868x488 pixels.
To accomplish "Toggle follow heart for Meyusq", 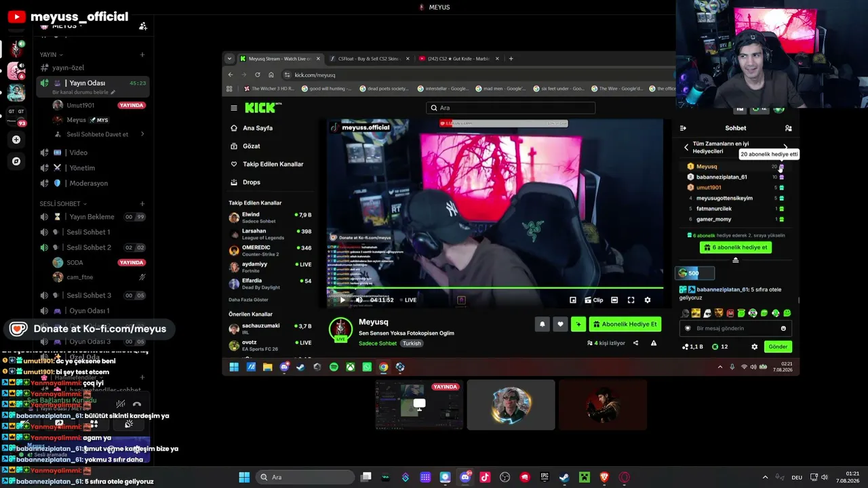I will click(560, 324).
